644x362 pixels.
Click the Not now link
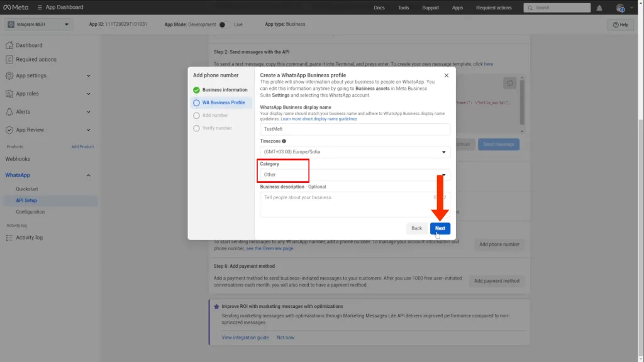pos(286,337)
